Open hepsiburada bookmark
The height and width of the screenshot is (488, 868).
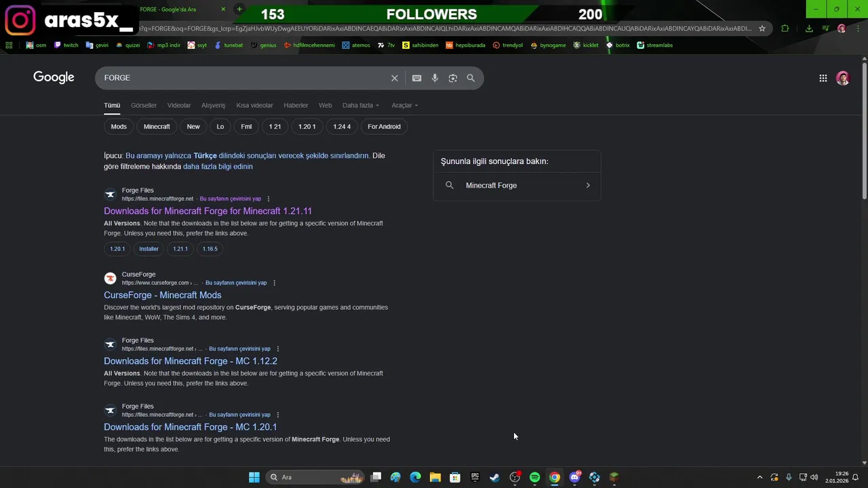point(465,45)
